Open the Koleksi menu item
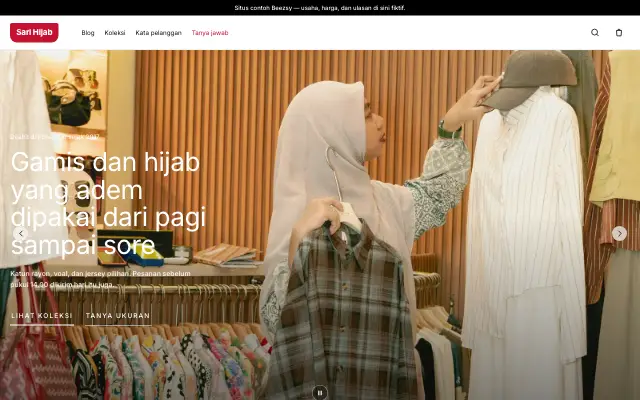 pos(115,33)
